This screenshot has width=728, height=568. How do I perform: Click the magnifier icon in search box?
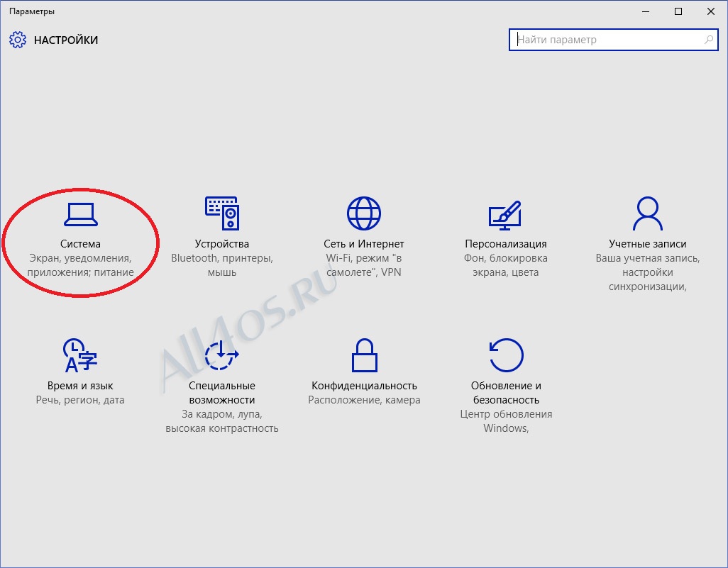pos(709,40)
